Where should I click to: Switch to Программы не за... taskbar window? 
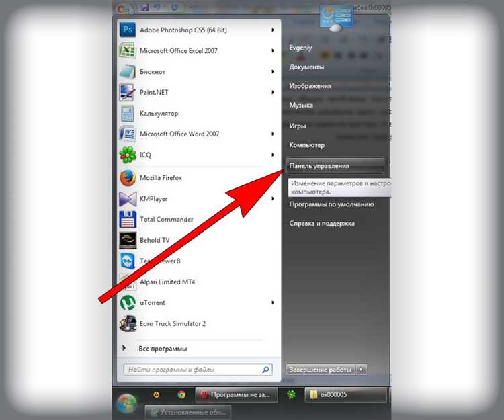237,394
